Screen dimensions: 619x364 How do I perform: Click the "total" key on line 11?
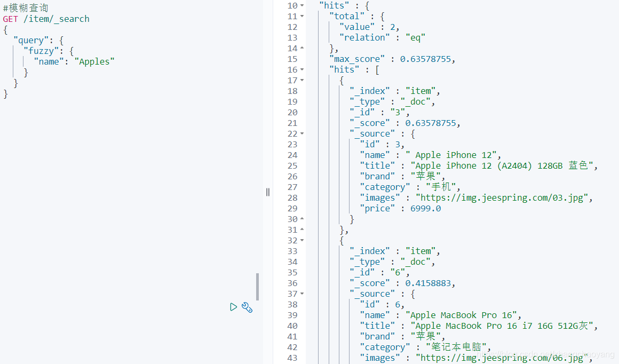point(347,16)
